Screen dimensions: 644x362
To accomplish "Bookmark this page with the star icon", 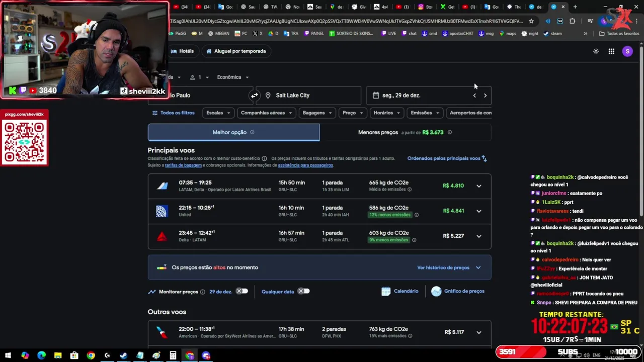I will (x=531, y=21).
